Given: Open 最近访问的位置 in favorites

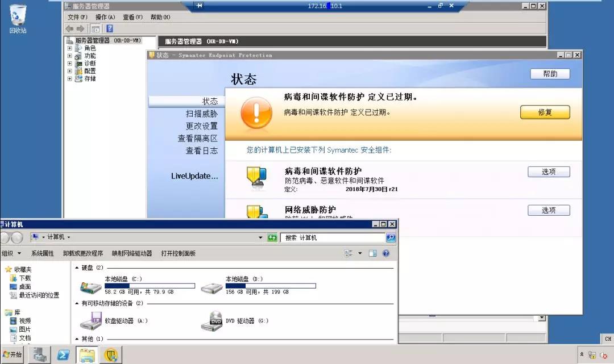Looking at the screenshot, I should tap(35, 295).
